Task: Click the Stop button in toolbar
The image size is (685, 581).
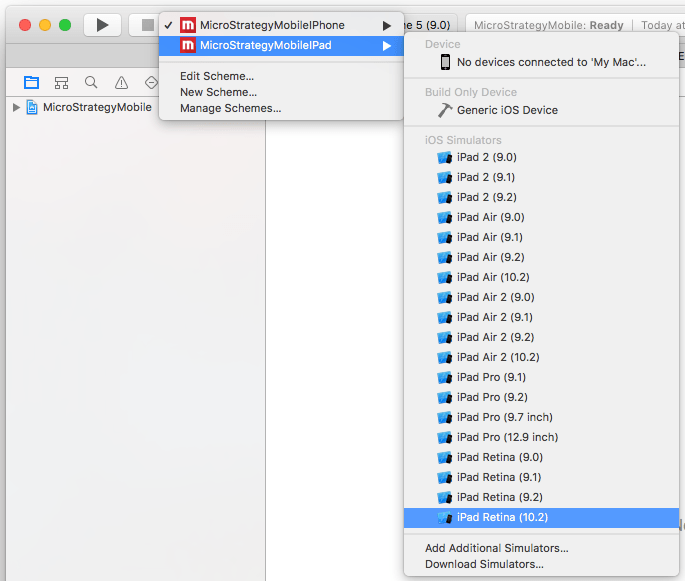Action: [146, 25]
